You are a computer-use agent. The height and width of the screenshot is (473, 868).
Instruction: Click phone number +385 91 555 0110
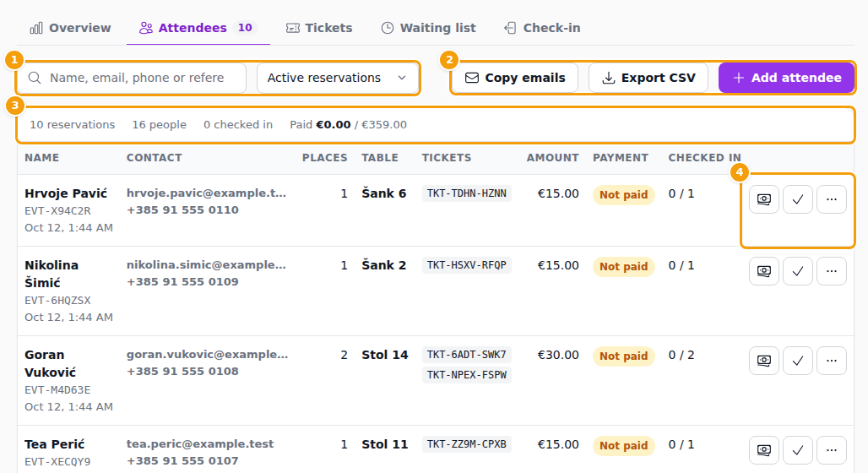pyautogui.click(x=182, y=210)
